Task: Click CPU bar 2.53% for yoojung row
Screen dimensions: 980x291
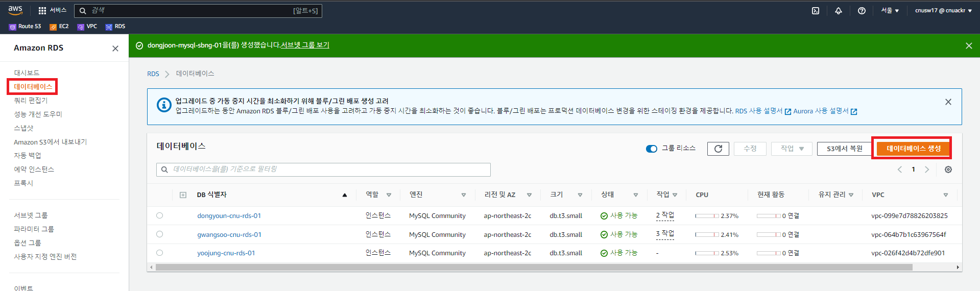Action: (707, 253)
